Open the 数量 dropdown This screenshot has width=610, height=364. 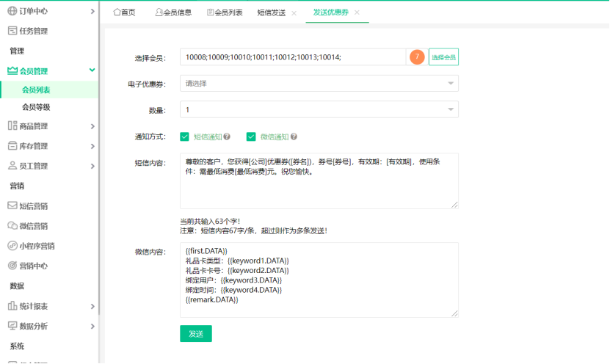point(319,109)
